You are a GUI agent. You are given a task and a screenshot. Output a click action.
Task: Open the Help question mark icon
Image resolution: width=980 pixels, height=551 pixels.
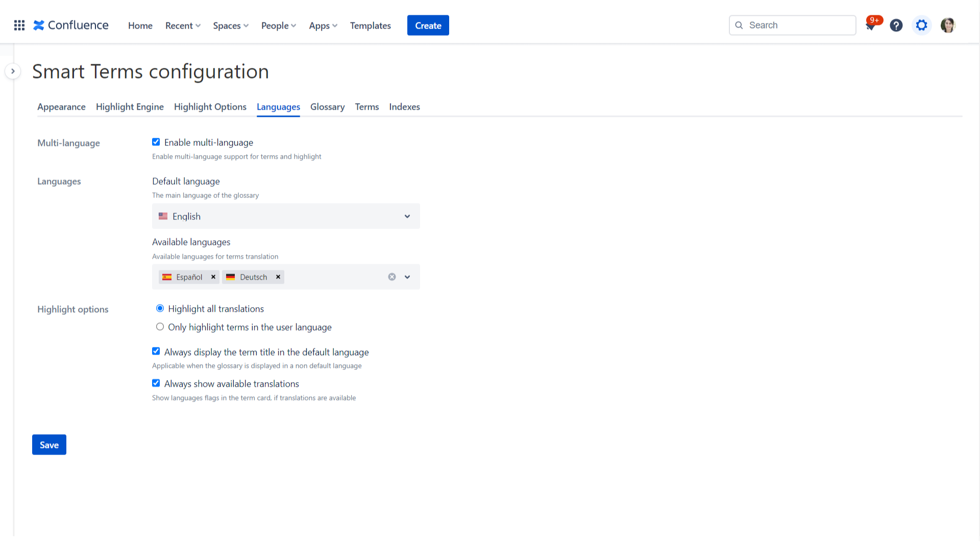pyautogui.click(x=896, y=25)
